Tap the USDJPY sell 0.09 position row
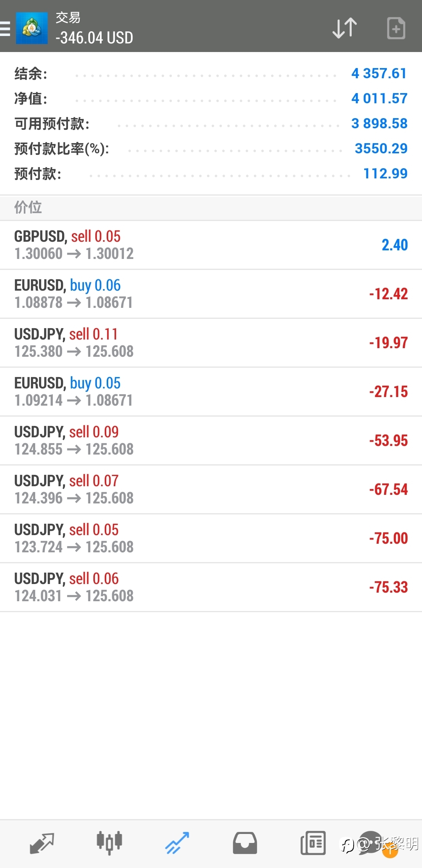 tap(211, 440)
